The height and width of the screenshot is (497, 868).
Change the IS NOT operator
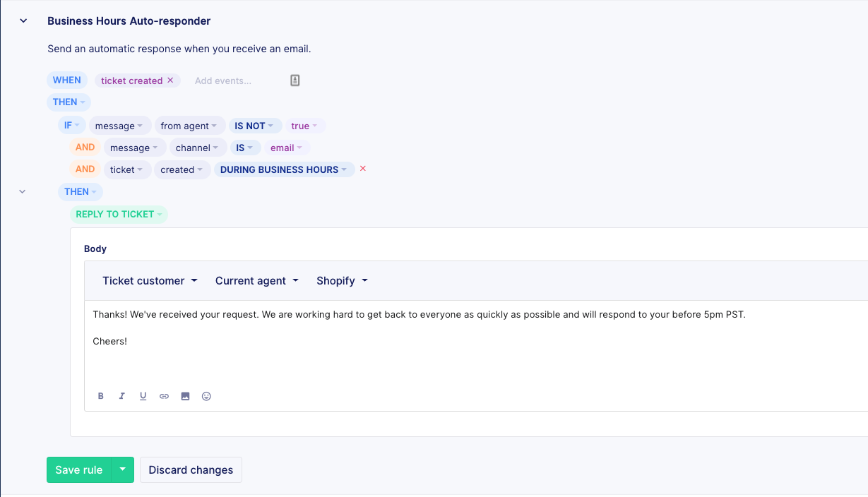click(x=255, y=126)
